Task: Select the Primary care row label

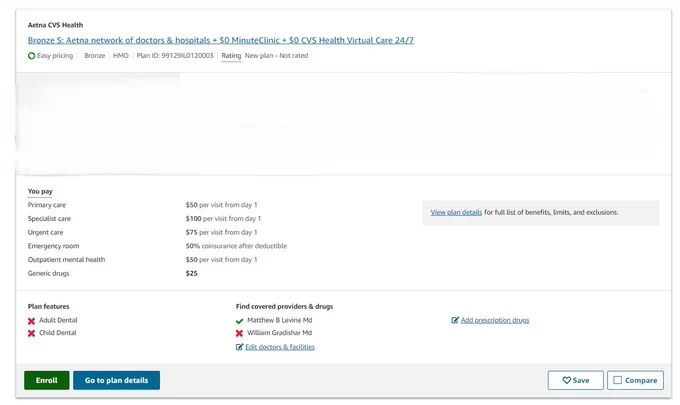Action: click(x=47, y=205)
